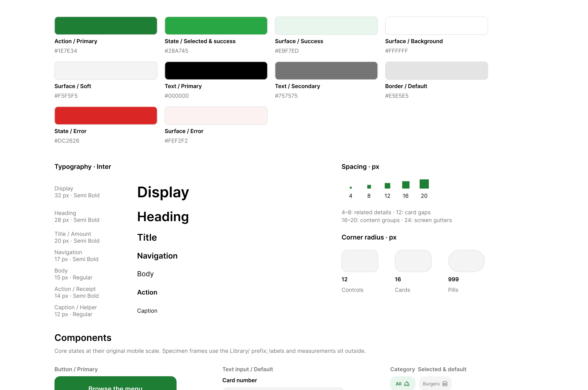
Task: Click the Card number field label
Action: [x=239, y=380]
